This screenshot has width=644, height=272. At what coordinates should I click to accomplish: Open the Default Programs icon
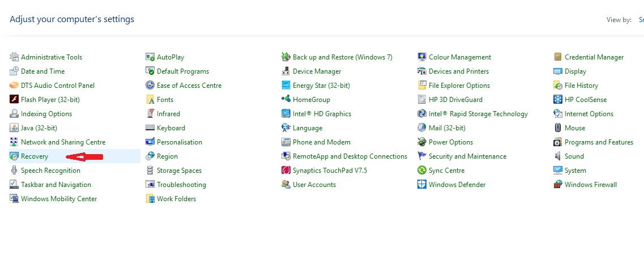[150, 71]
